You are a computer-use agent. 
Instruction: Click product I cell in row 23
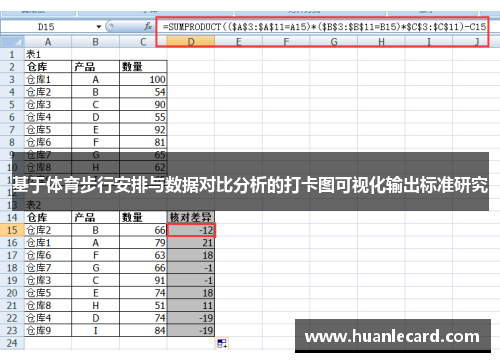[95, 330]
